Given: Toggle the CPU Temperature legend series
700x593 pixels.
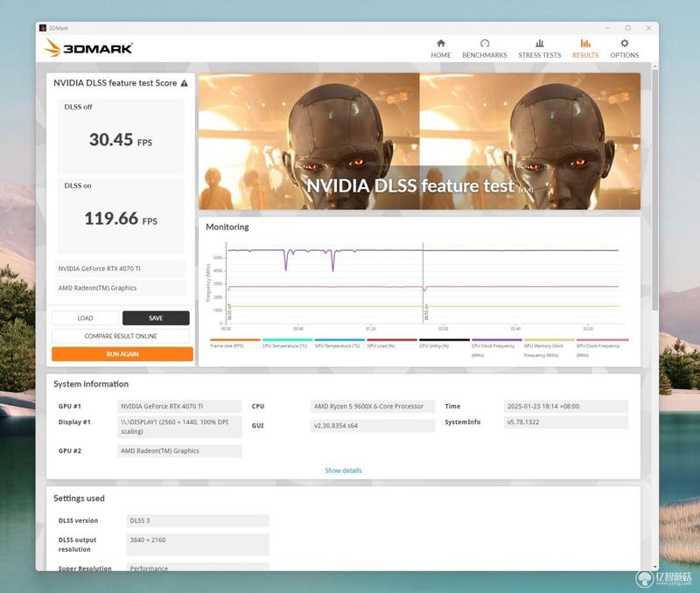Looking at the screenshot, I should (x=287, y=343).
